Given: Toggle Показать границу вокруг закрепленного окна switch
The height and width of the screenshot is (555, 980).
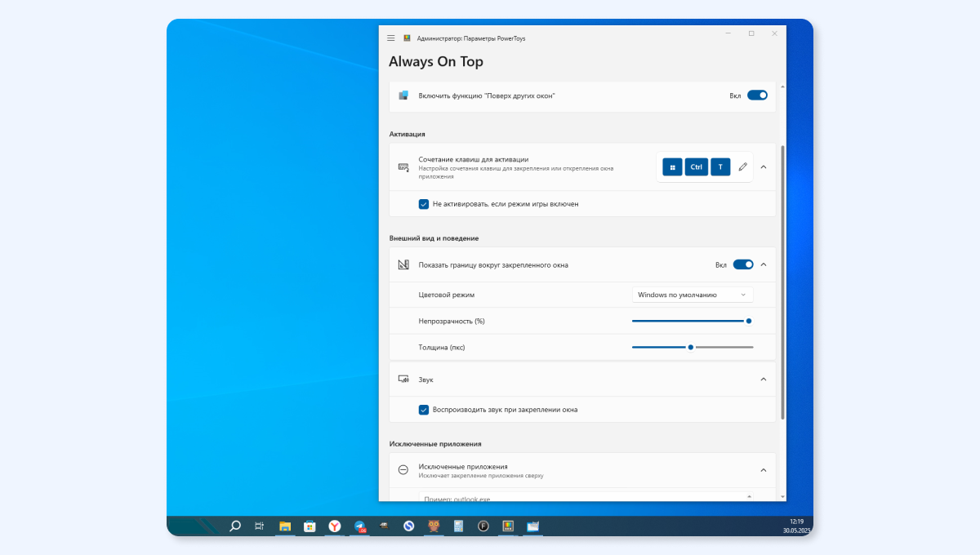Looking at the screenshot, I should [743, 264].
